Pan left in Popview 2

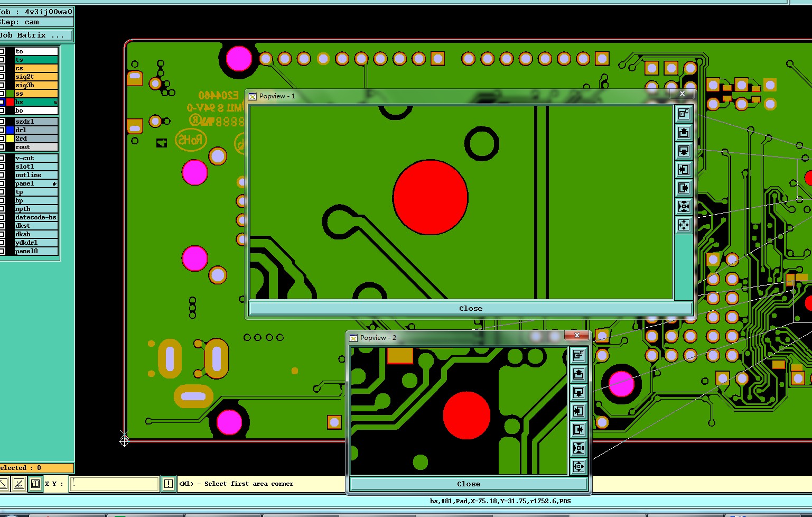579,411
